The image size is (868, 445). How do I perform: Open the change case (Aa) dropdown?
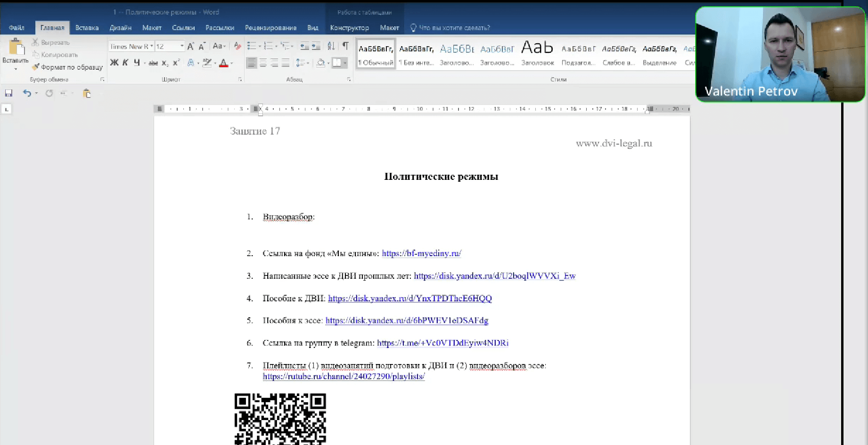(x=219, y=46)
